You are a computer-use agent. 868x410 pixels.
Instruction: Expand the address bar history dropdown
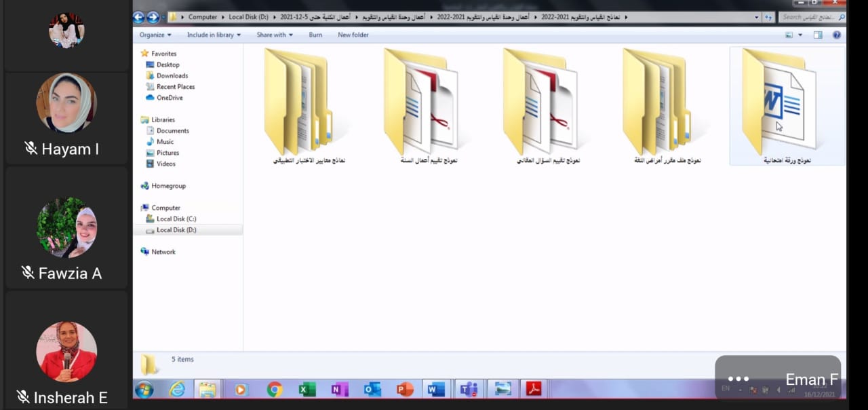(757, 17)
